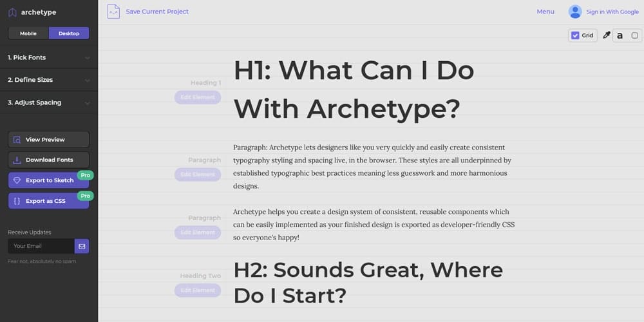This screenshot has width=644, height=322.
Task: Click the Pro badge on Export as CSS
Action: (85, 196)
